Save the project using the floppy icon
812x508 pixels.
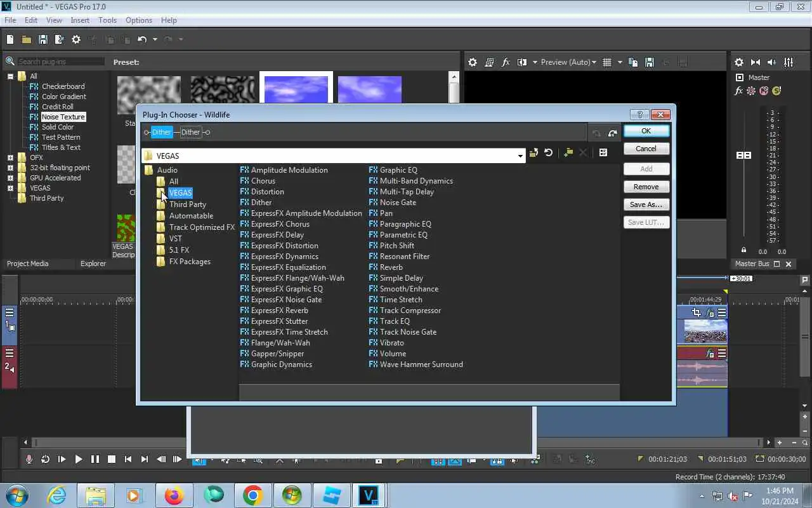point(43,39)
